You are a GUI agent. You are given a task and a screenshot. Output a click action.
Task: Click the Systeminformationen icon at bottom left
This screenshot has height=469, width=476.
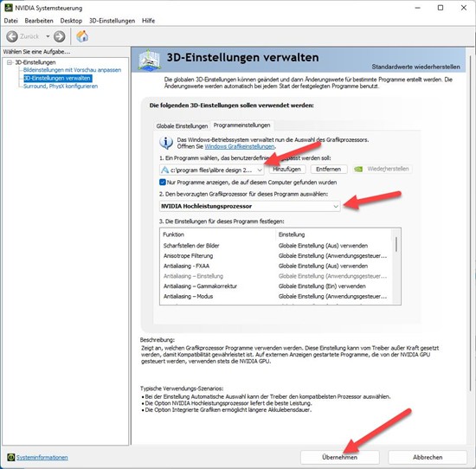point(11,457)
